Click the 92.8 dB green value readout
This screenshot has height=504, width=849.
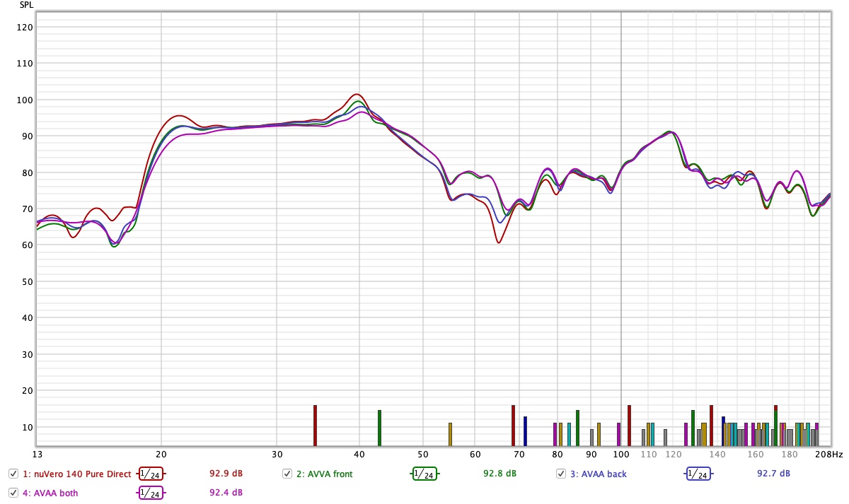[499, 474]
